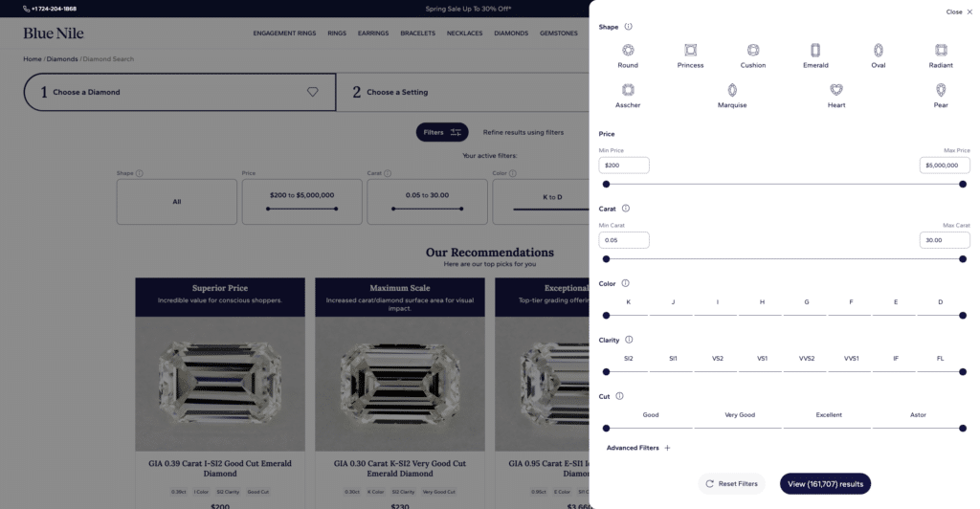
Task: Go to Diamonds breadcrumb
Action: pyautogui.click(x=62, y=58)
